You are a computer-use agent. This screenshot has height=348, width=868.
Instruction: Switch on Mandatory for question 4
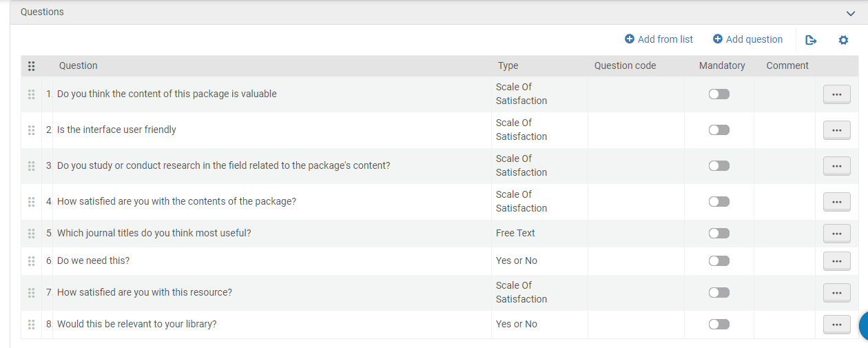719,202
